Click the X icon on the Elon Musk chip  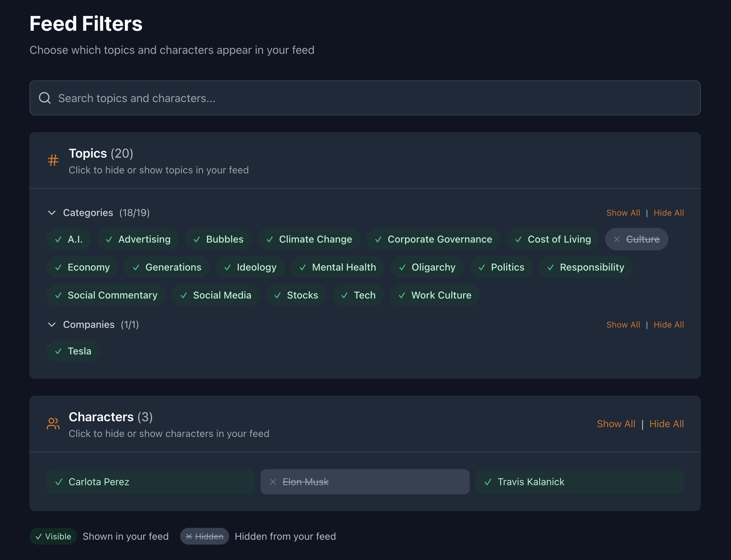[x=273, y=482]
